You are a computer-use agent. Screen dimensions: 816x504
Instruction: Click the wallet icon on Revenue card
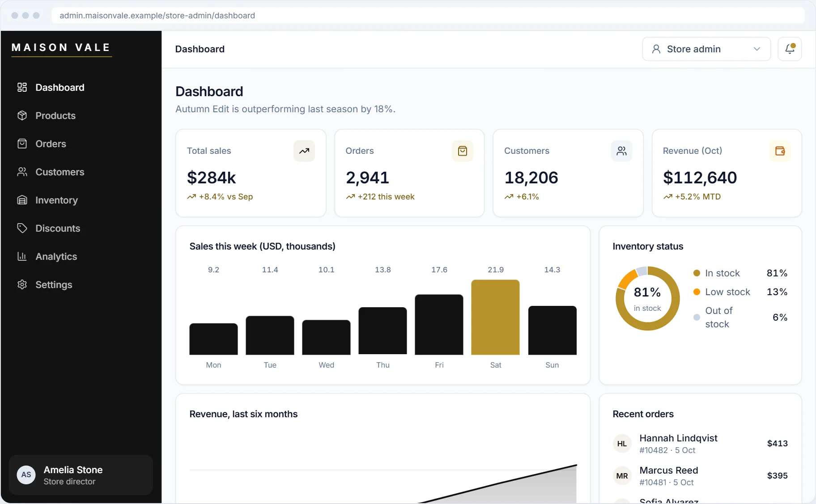coord(780,151)
